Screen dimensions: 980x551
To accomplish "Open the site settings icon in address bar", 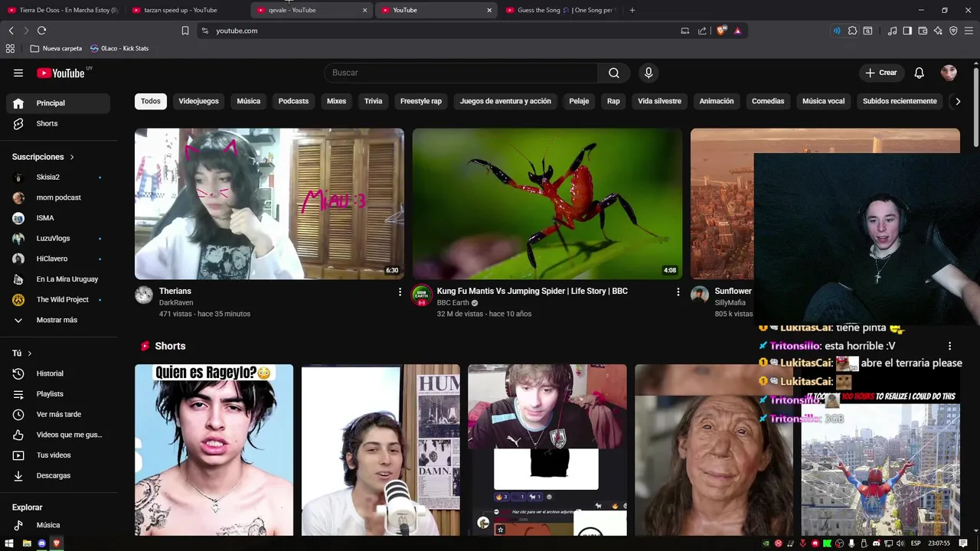I will (x=204, y=31).
